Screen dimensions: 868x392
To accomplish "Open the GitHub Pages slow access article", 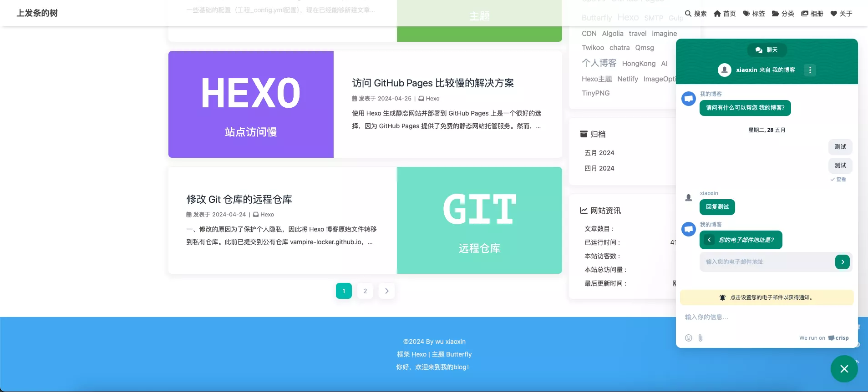I will (x=433, y=83).
